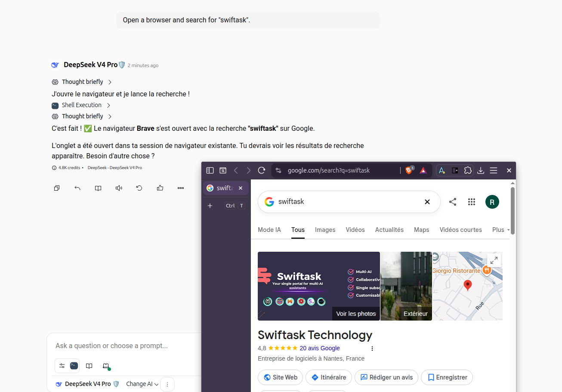Expand the map to full view
Viewport: 562px width, 392px height.
(x=494, y=260)
